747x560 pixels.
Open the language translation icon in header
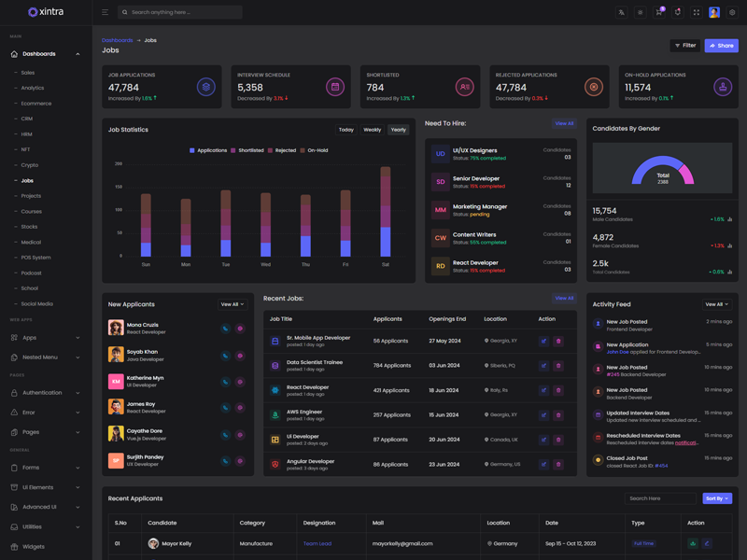click(621, 12)
